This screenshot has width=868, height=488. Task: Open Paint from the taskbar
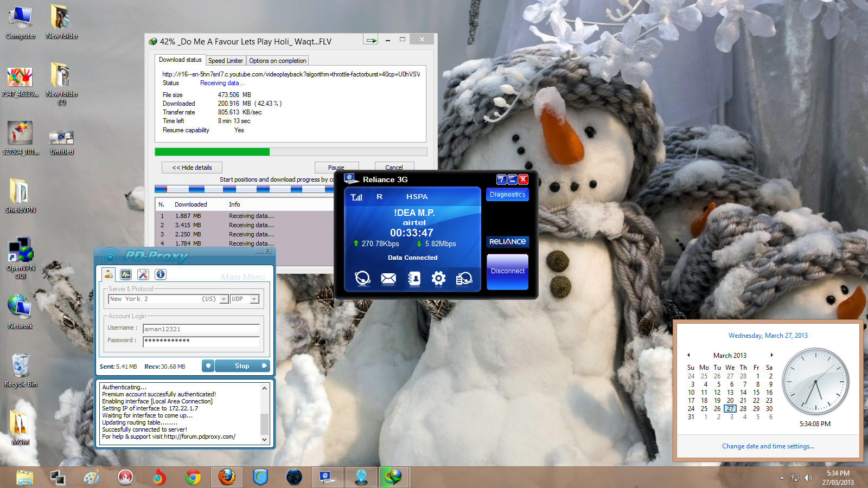tap(92, 477)
